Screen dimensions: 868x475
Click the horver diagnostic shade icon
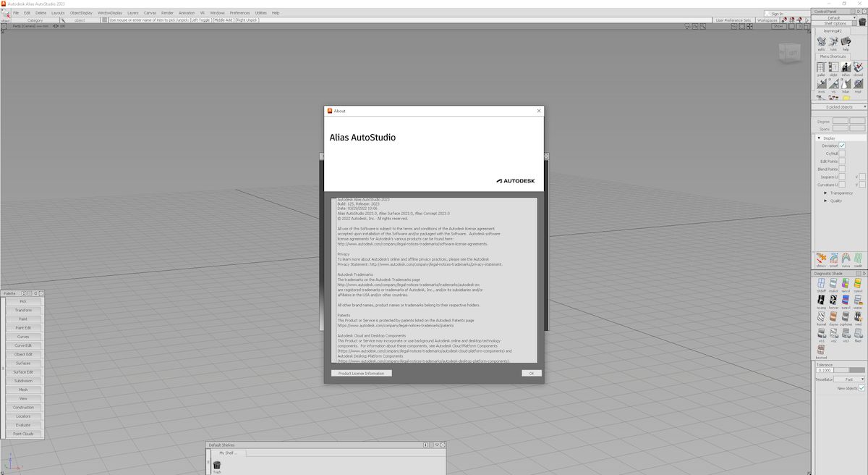click(x=833, y=300)
